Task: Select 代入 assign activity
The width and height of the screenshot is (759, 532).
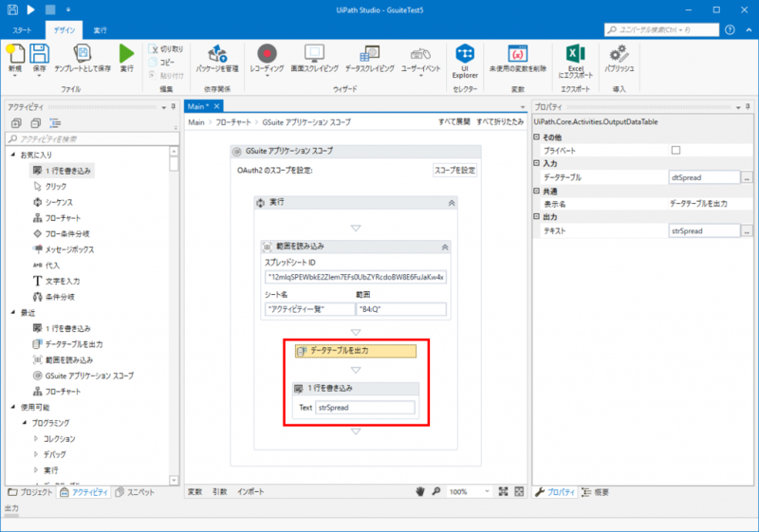Action: [46, 266]
